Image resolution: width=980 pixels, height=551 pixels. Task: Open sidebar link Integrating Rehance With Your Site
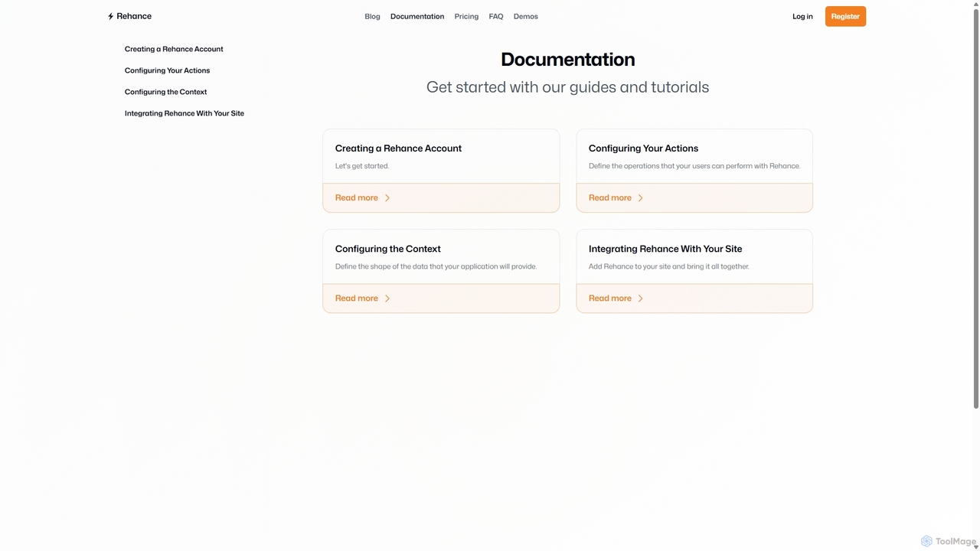185,113
